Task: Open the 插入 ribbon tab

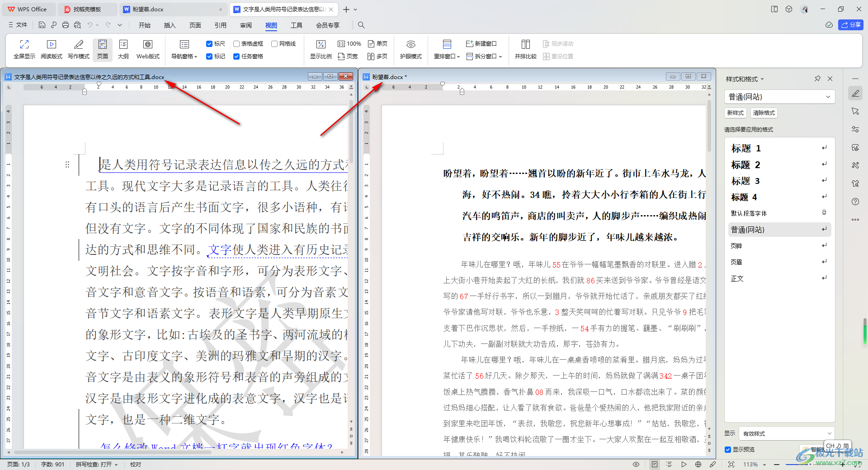Action: tap(170, 25)
